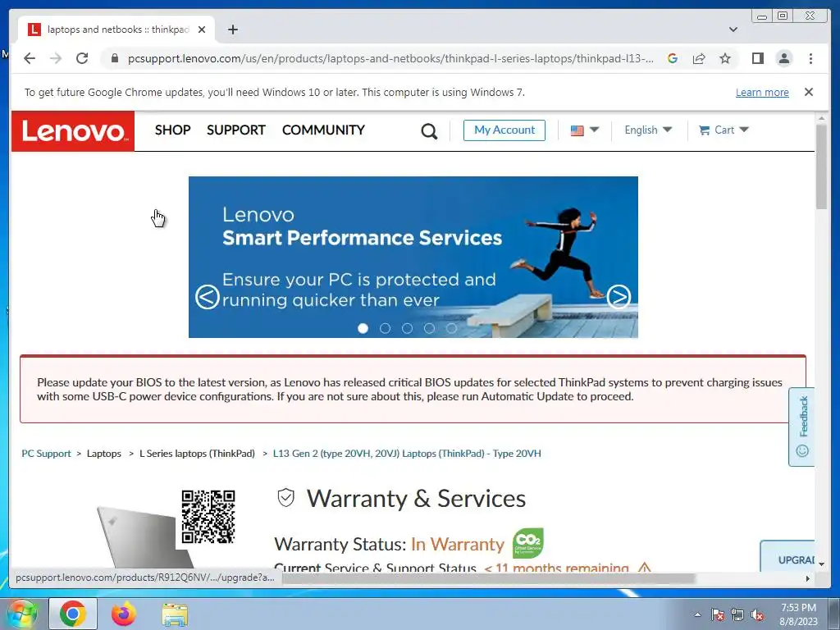Image resolution: width=840 pixels, height=630 pixels.
Task: Dismiss the Chrome update notice
Action: 808,92
